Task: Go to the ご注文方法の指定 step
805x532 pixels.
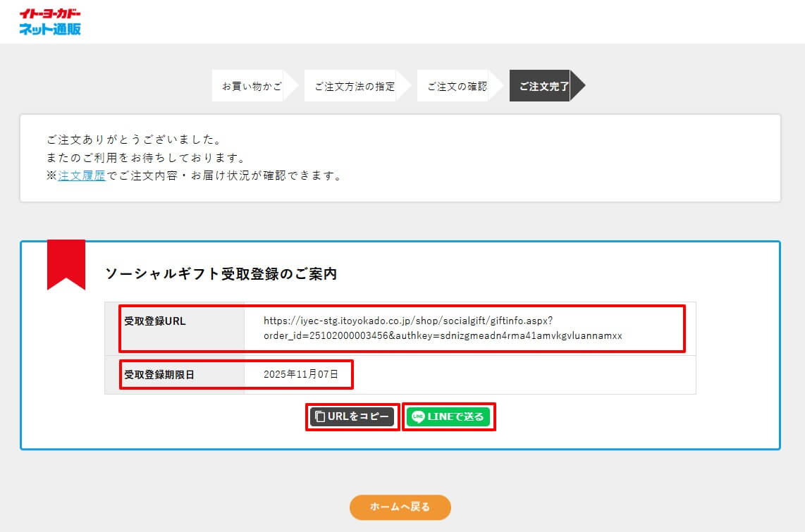Action: pyautogui.click(x=354, y=86)
